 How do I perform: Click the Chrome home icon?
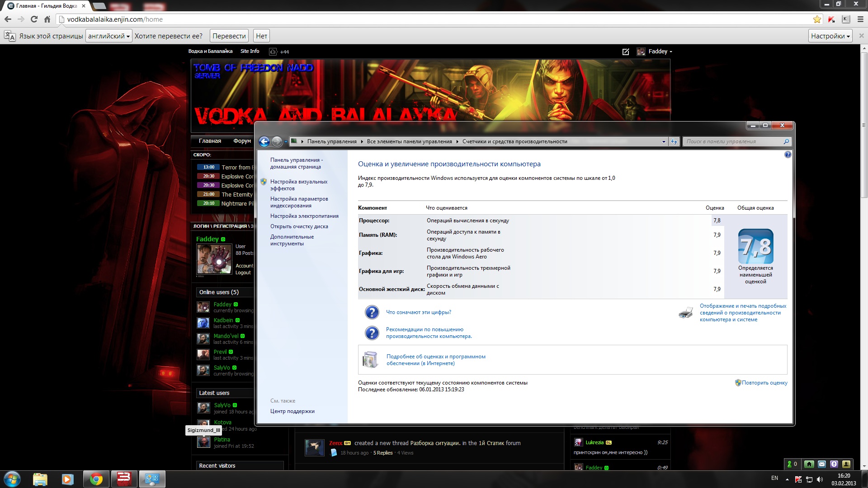(x=47, y=19)
